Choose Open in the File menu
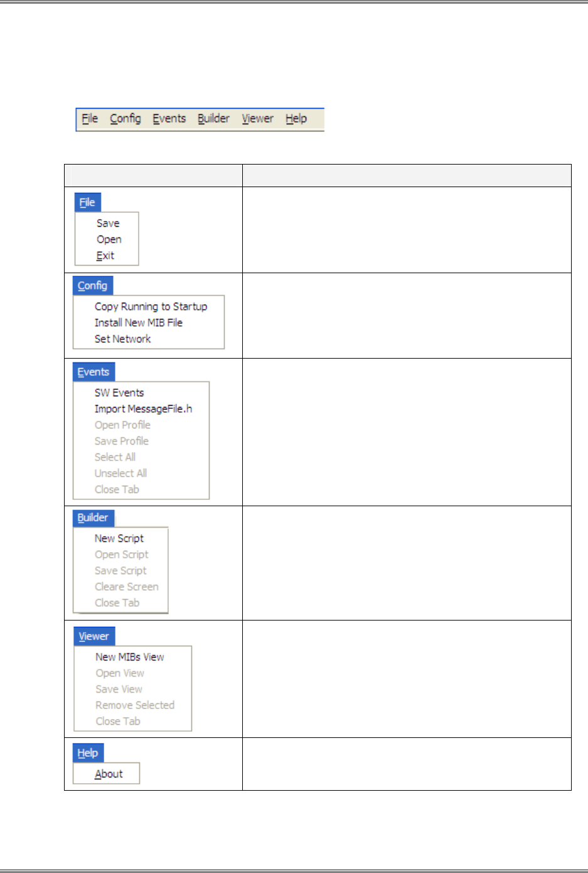The width and height of the screenshot is (588, 873). click(x=109, y=240)
